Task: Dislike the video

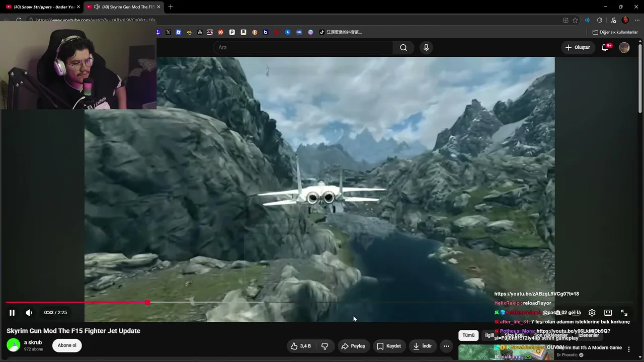Action: pos(325,346)
